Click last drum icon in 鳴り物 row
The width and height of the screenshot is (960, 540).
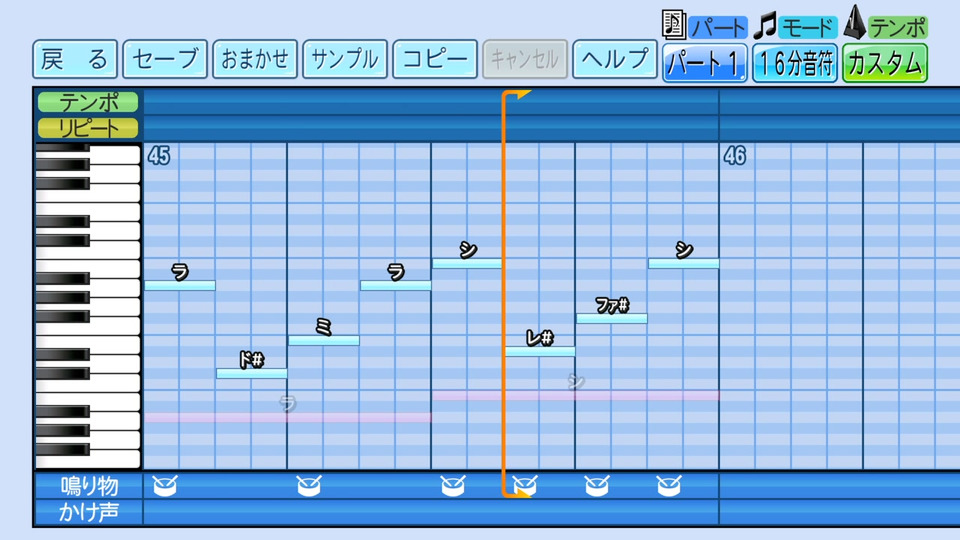pos(669,486)
